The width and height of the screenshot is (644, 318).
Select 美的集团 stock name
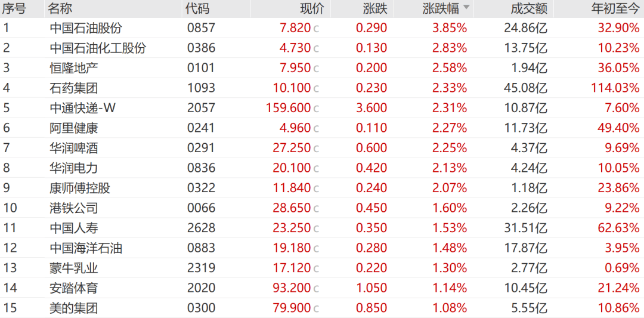(x=73, y=308)
